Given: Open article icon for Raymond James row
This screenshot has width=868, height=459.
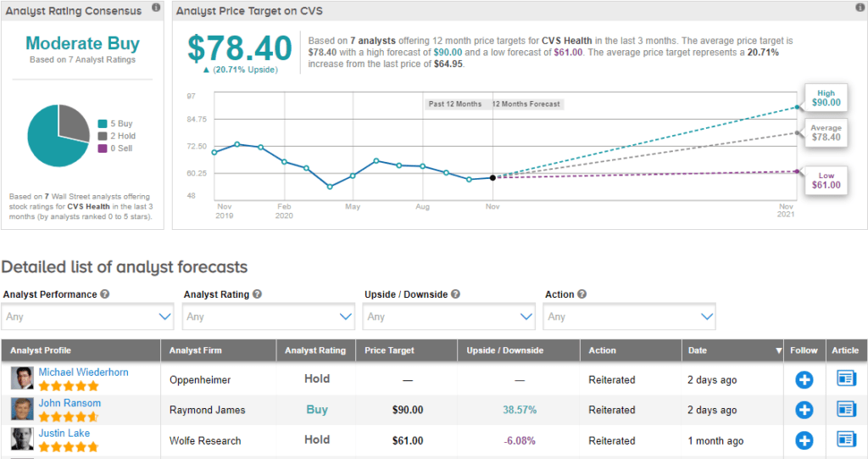Looking at the screenshot, I should point(846,409).
